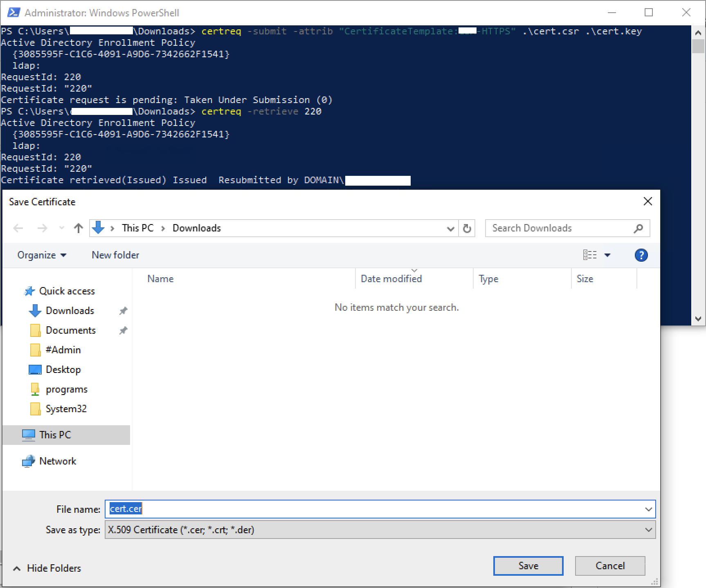Collapse with Hide Folders toggle
This screenshot has height=588, width=706.
coord(47,568)
